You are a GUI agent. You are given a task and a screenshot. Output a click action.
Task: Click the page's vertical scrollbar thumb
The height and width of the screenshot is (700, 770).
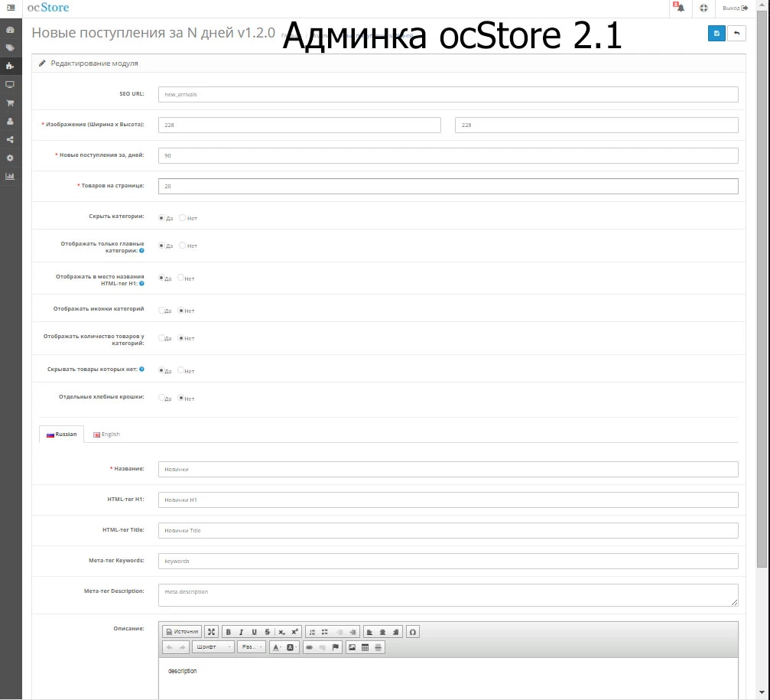(762, 290)
